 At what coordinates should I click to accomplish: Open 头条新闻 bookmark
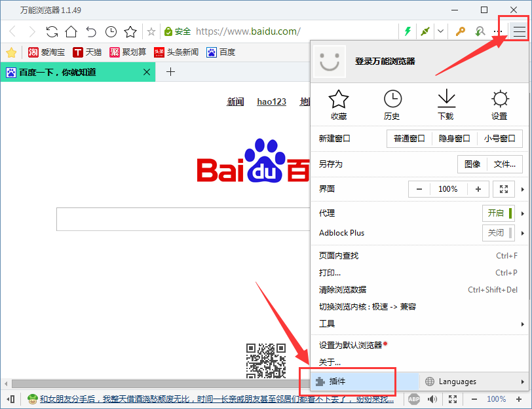[176, 52]
